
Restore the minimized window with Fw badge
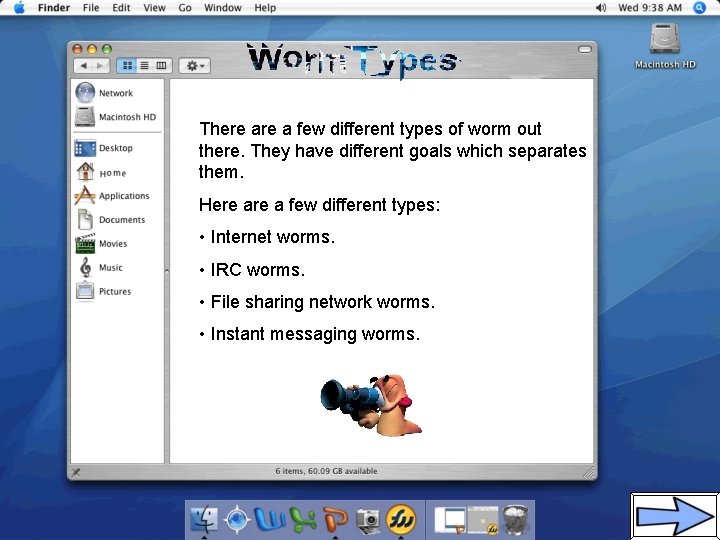(x=483, y=520)
